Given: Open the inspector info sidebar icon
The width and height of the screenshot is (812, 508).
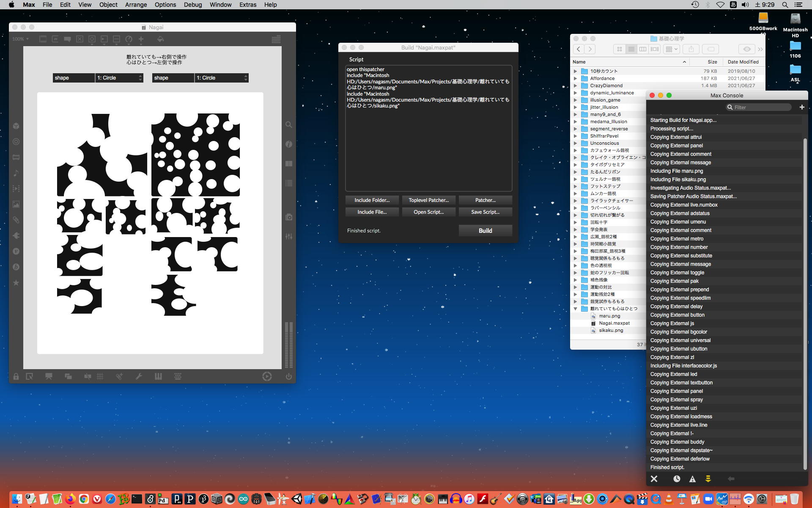Looking at the screenshot, I should (289, 144).
